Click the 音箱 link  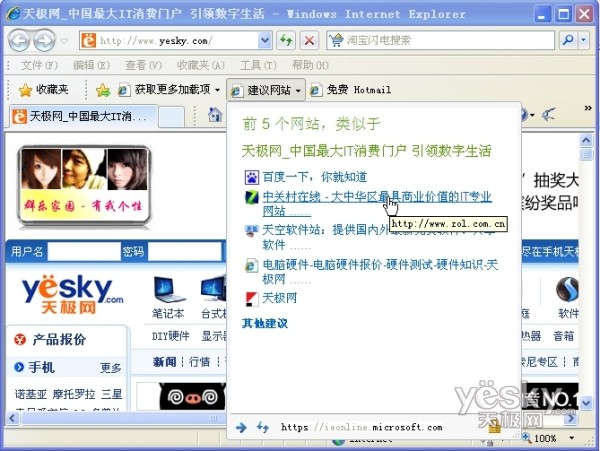point(563,337)
